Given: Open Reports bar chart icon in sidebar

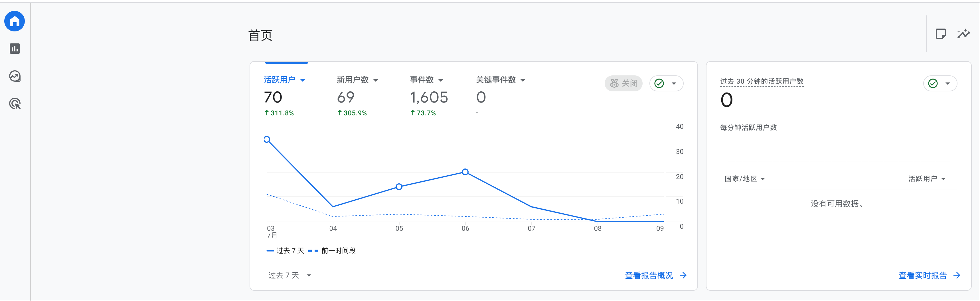Looking at the screenshot, I should (15, 49).
